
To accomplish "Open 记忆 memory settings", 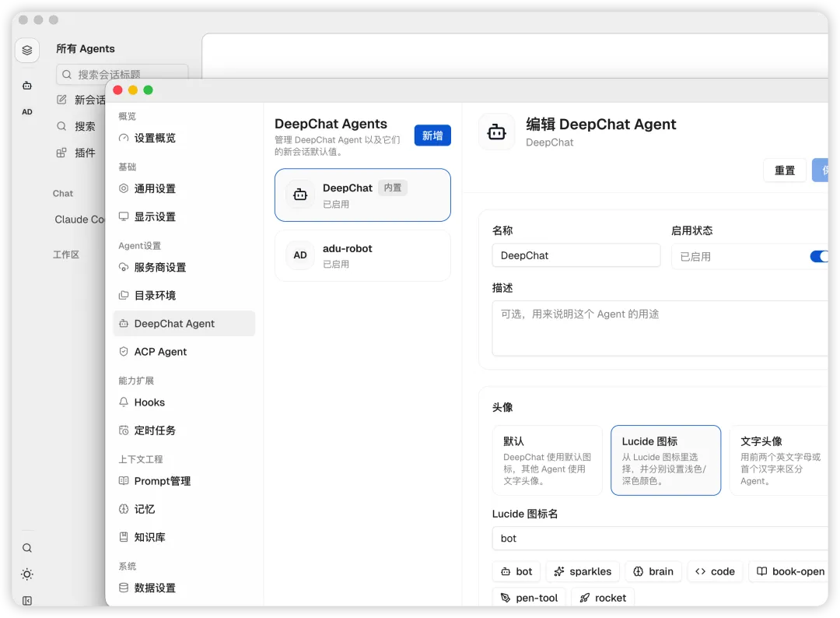I will point(184,509).
